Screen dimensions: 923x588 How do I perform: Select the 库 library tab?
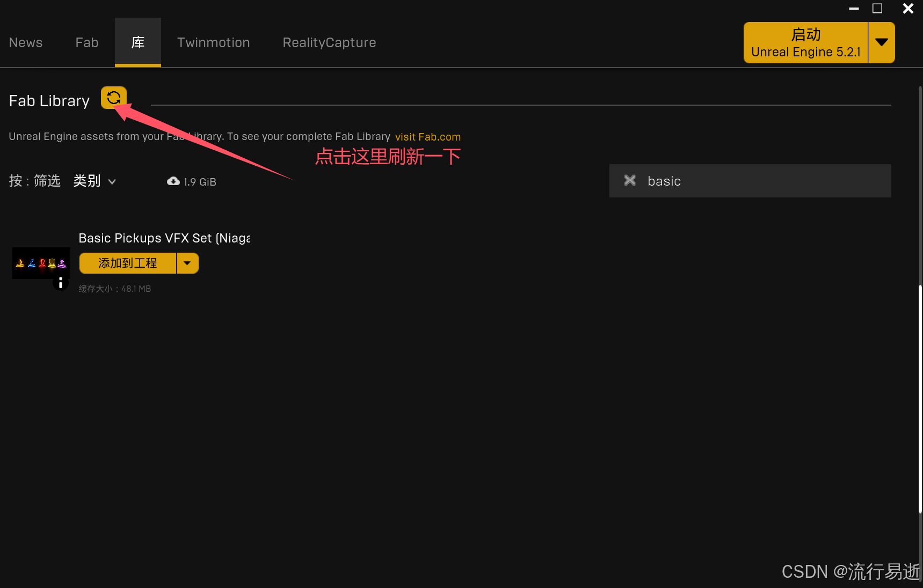point(138,42)
